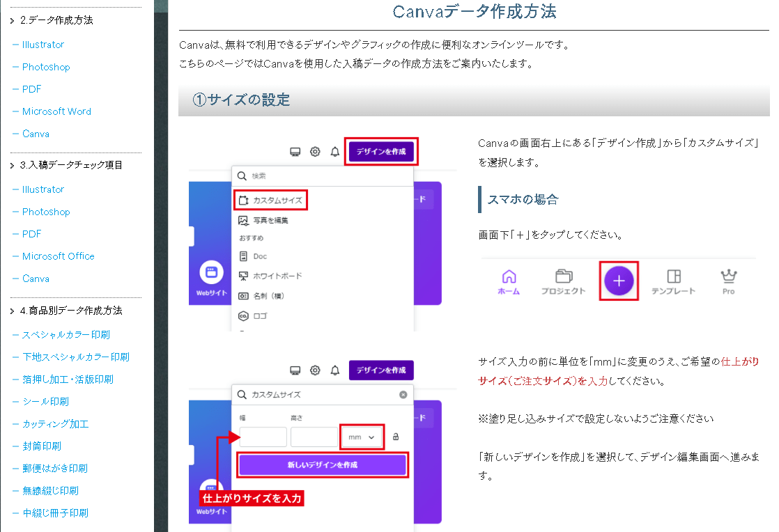The image size is (779, 532).
Task: Click the monitor icon above the mm unit panel
Action: coord(295,370)
